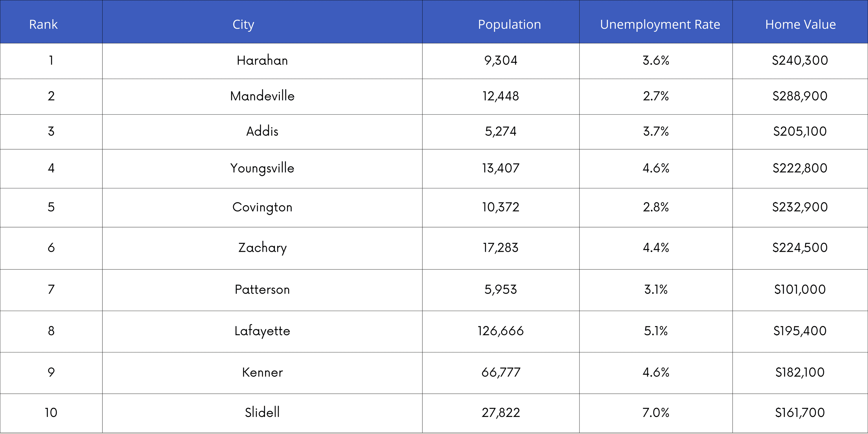
Task: Click population value 17,283
Action: click(x=501, y=248)
